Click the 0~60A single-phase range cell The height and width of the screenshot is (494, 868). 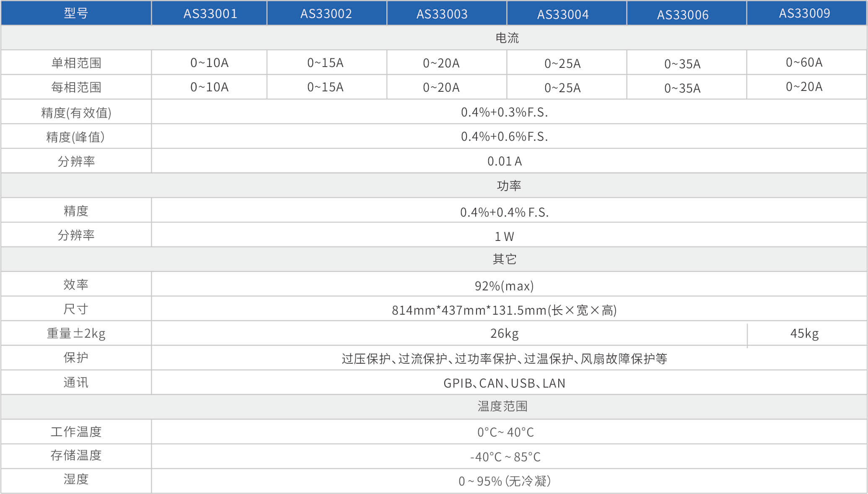(804, 62)
